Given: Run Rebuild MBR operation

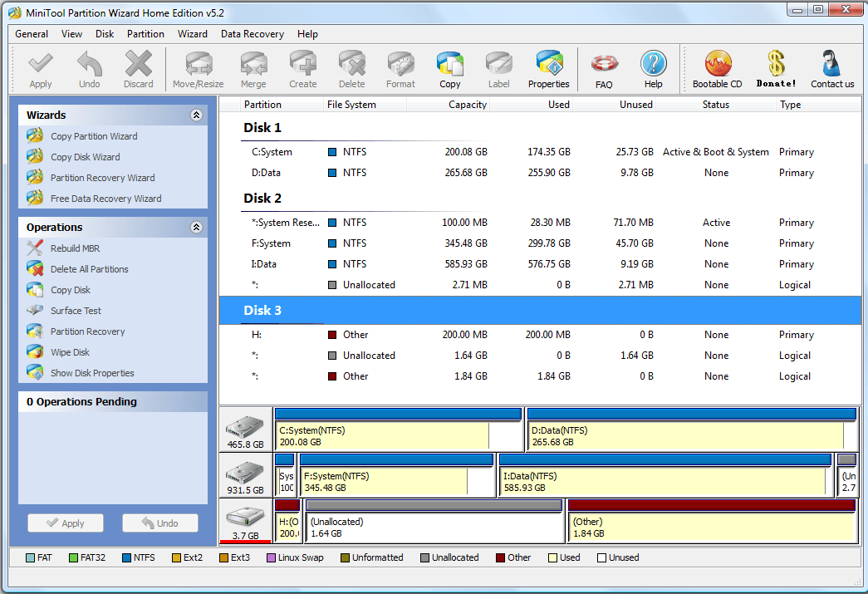Looking at the screenshot, I should coord(75,248).
